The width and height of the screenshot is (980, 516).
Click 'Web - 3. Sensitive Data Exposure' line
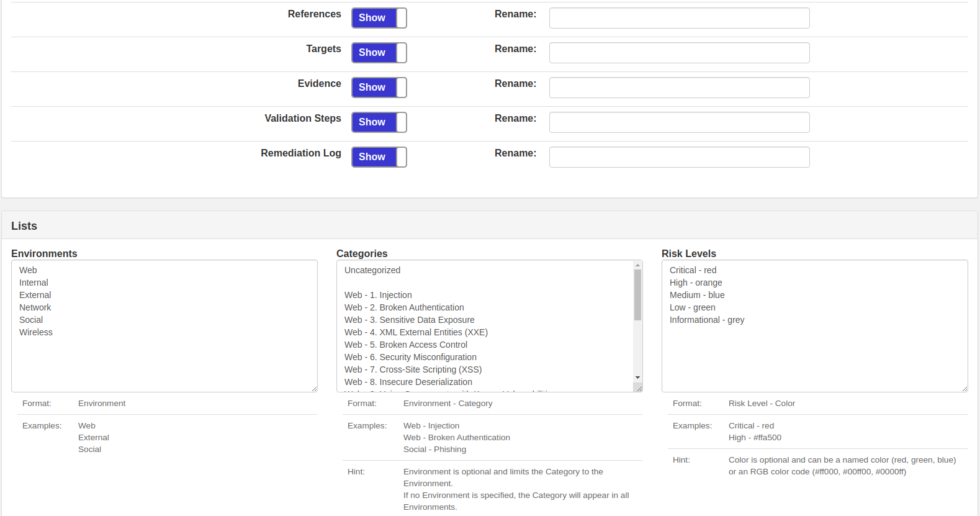pyautogui.click(x=410, y=320)
